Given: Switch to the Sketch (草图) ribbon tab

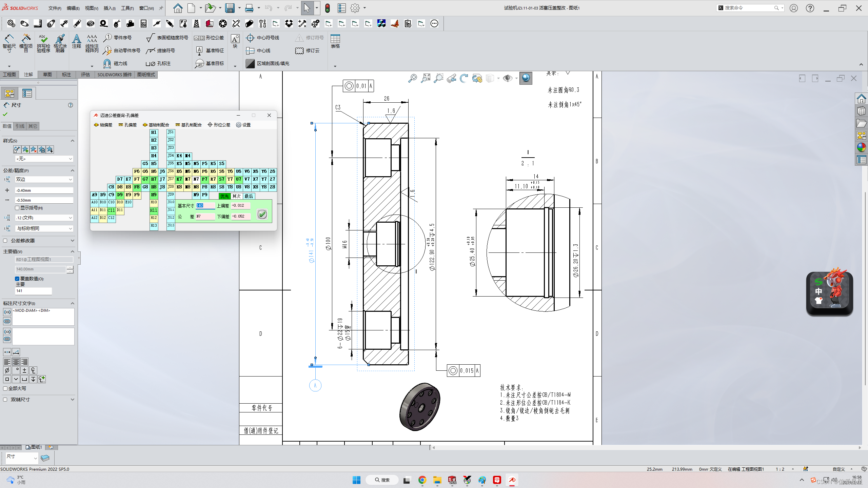Looking at the screenshot, I should pos(47,75).
